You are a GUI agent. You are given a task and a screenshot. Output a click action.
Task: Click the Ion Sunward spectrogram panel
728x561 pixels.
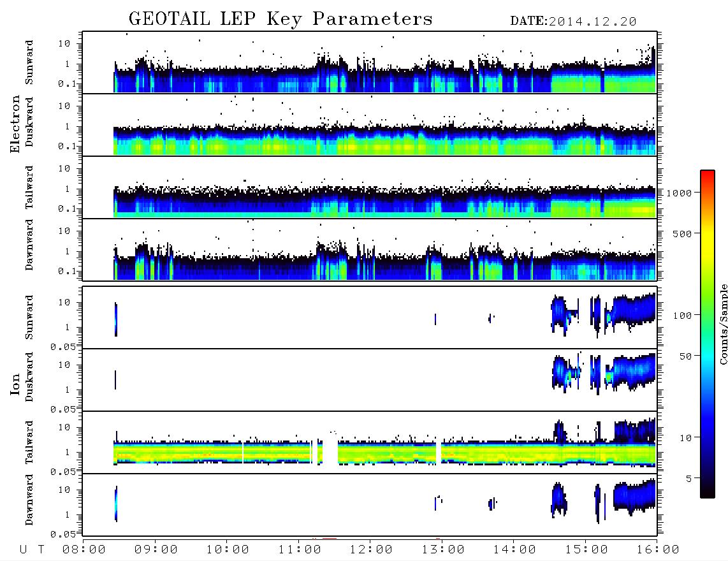370,317
